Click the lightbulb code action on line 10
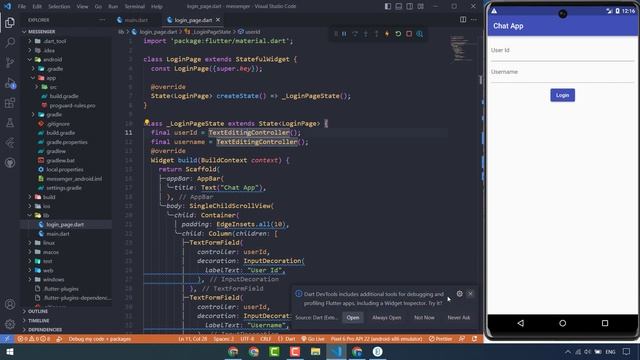The image size is (640, 360). coord(147,122)
